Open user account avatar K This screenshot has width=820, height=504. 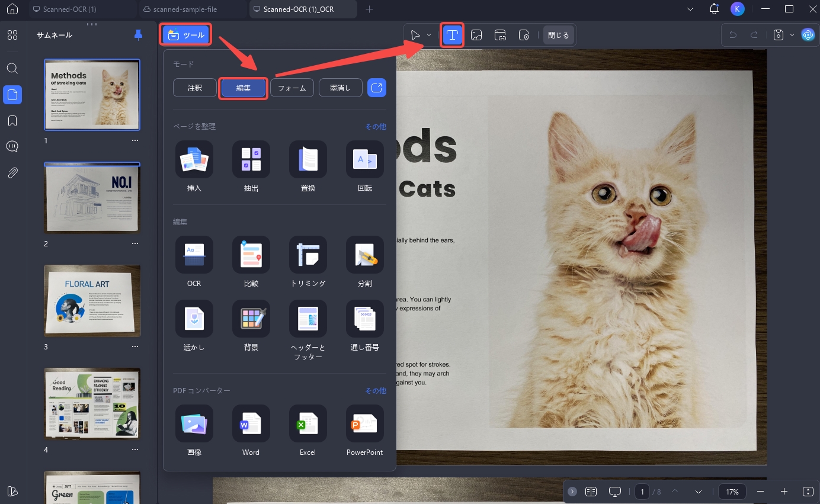(x=737, y=9)
